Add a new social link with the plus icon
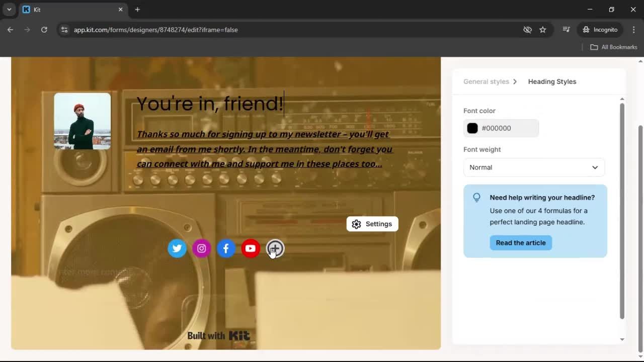Image resolution: width=644 pixels, height=362 pixels. [x=275, y=248]
